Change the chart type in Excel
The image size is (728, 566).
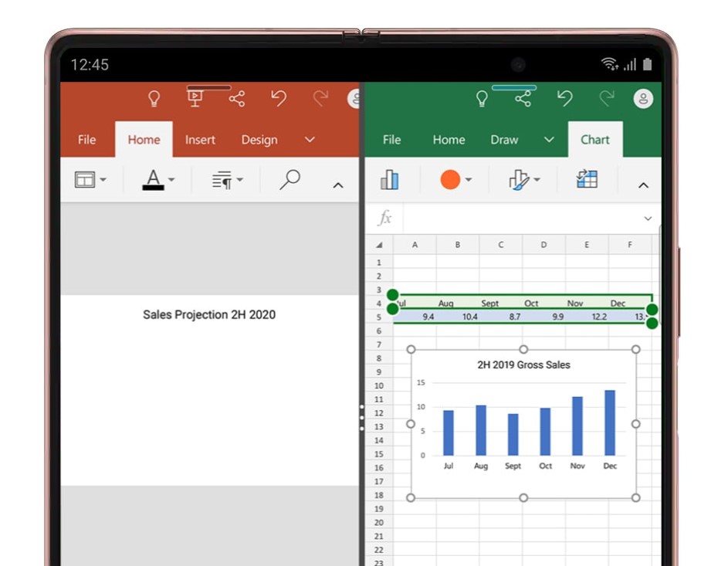tap(389, 179)
